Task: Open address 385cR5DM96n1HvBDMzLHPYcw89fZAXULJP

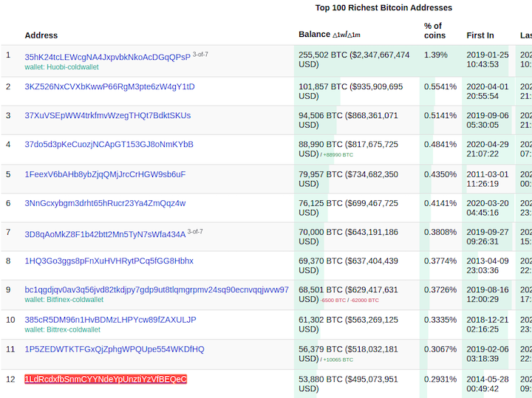Action: 110,320
